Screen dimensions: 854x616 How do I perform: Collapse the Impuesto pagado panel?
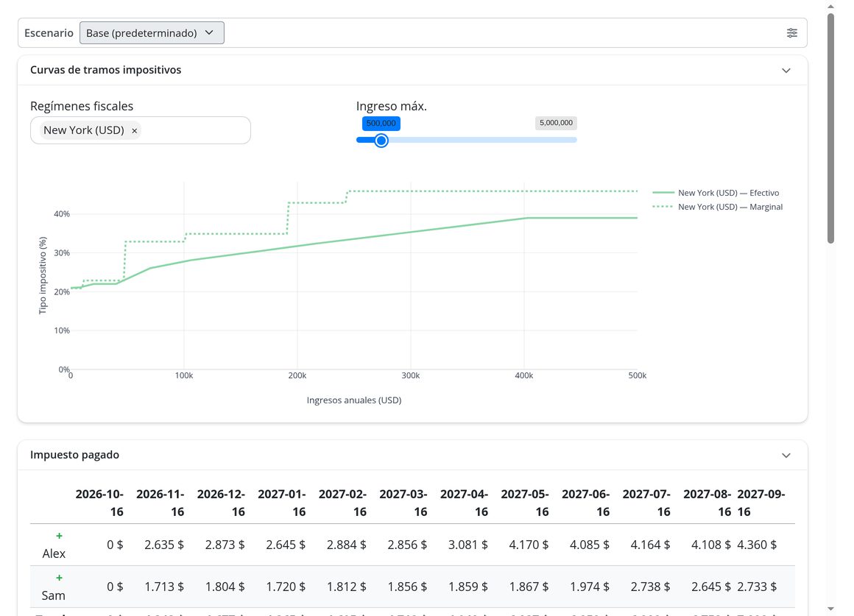pos(786,456)
